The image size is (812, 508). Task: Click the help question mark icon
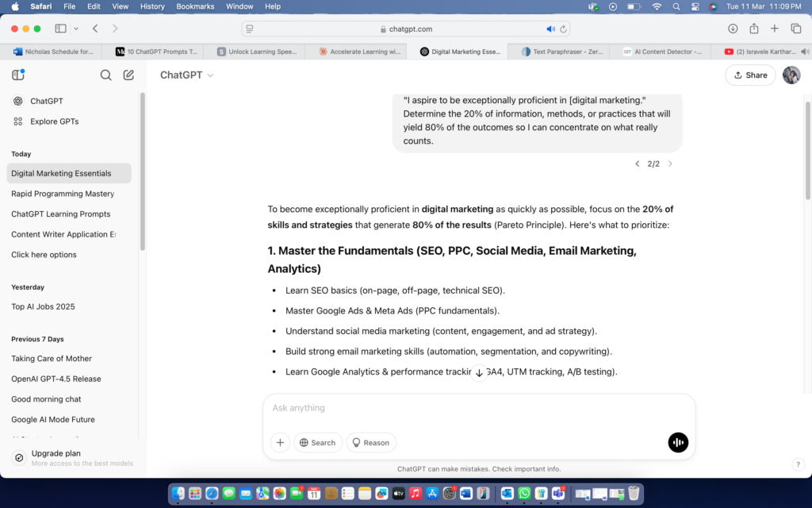pos(798,464)
